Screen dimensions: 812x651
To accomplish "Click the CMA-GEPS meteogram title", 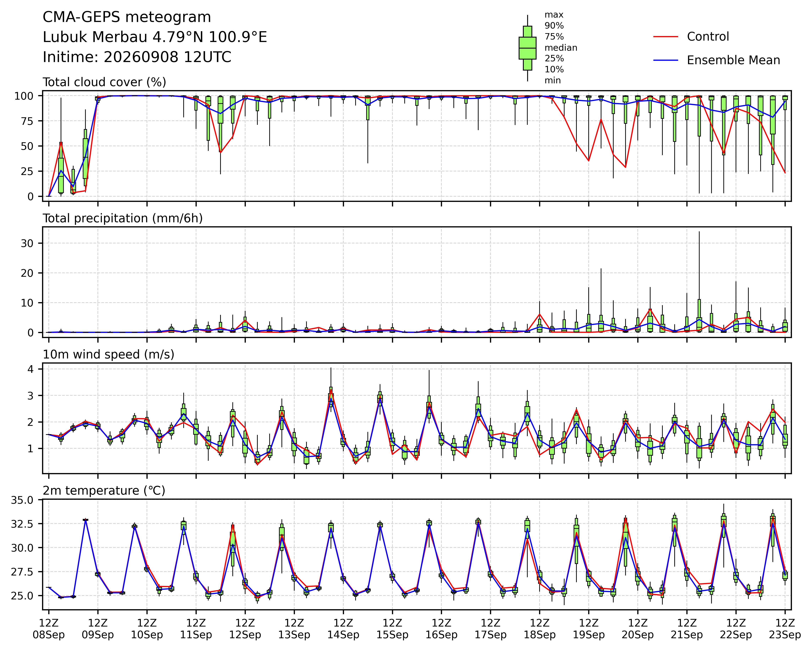I will (x=127, y=17).
